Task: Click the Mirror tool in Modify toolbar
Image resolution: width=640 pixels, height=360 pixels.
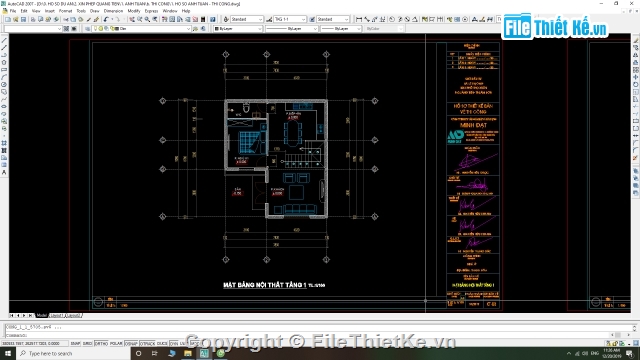Action: tap(636, 55)
